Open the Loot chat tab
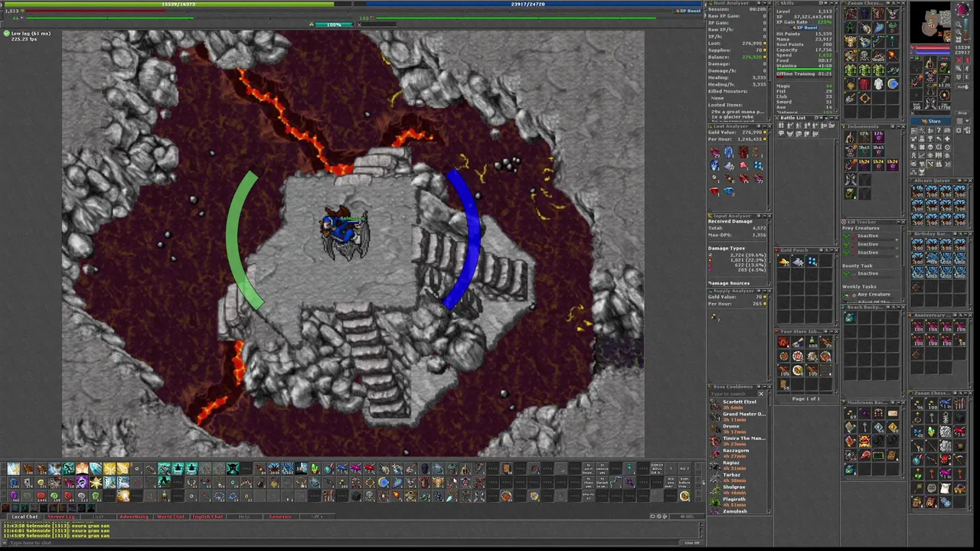This screenshot has height=551, width=980. pyautogui.click(x=98, y=516)
